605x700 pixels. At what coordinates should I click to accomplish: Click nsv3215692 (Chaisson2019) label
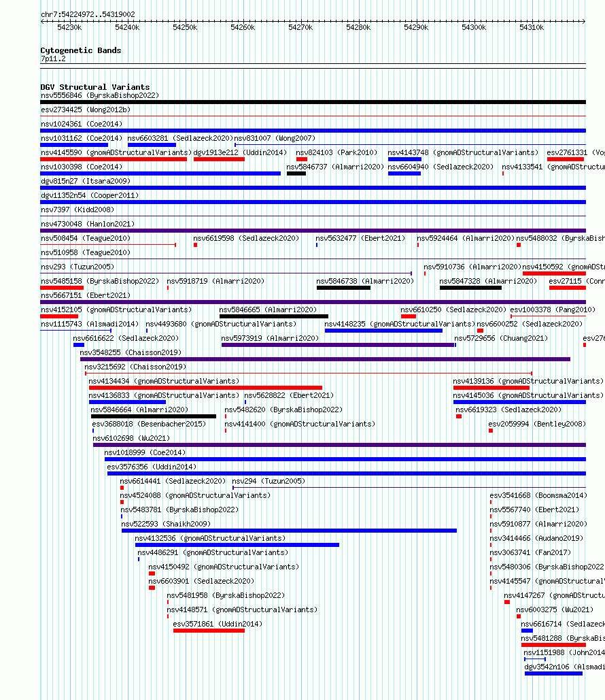136,367
